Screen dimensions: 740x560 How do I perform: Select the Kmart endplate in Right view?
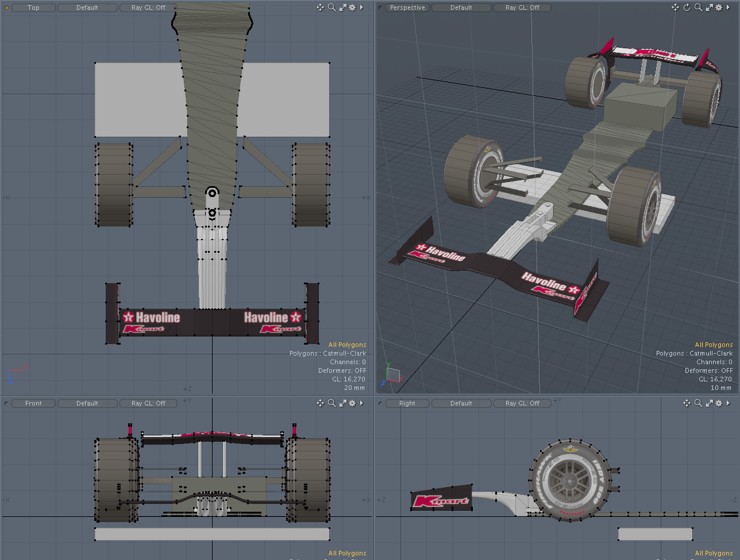[x=441, y=497]
